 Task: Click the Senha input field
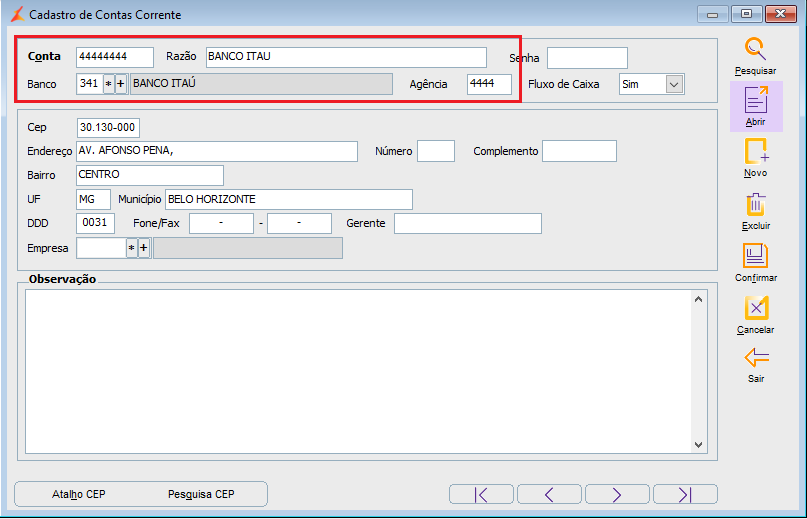pyautogui.click(x=587, y=58)
